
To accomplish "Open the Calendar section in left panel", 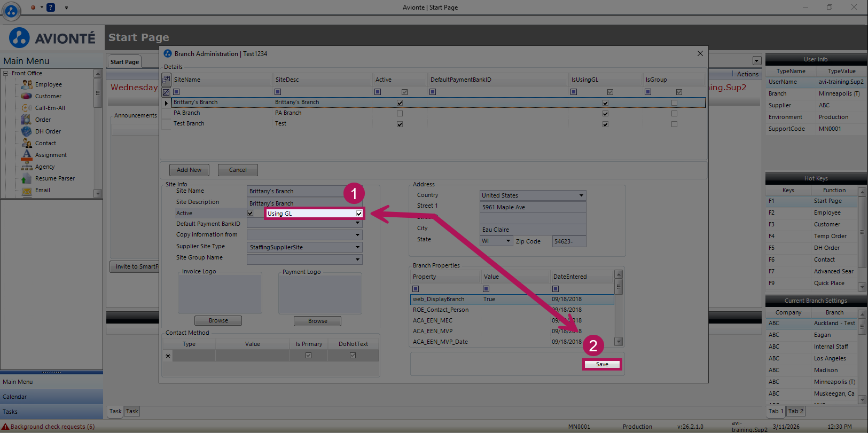I will tap(52, 397).
